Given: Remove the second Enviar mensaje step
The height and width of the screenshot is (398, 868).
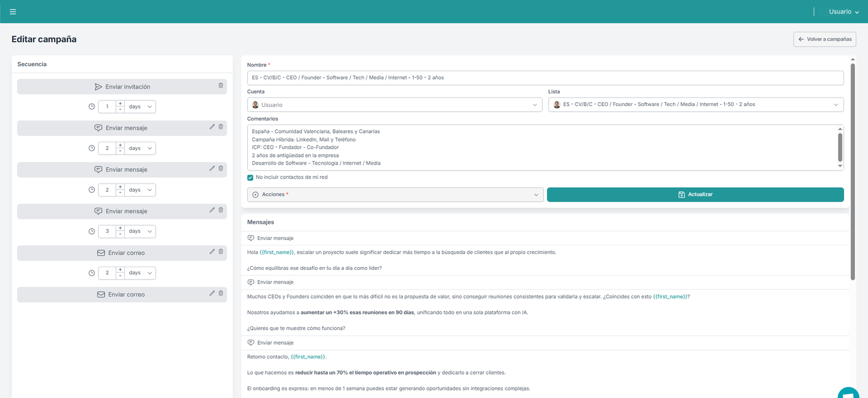Looking at the screenshot, I should 221,168.
